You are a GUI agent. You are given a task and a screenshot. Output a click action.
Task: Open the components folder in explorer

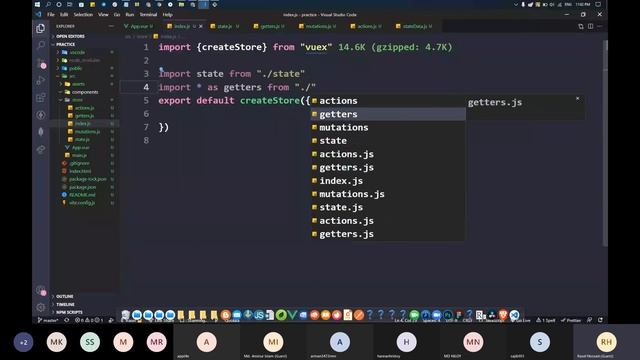coord(85,92)
